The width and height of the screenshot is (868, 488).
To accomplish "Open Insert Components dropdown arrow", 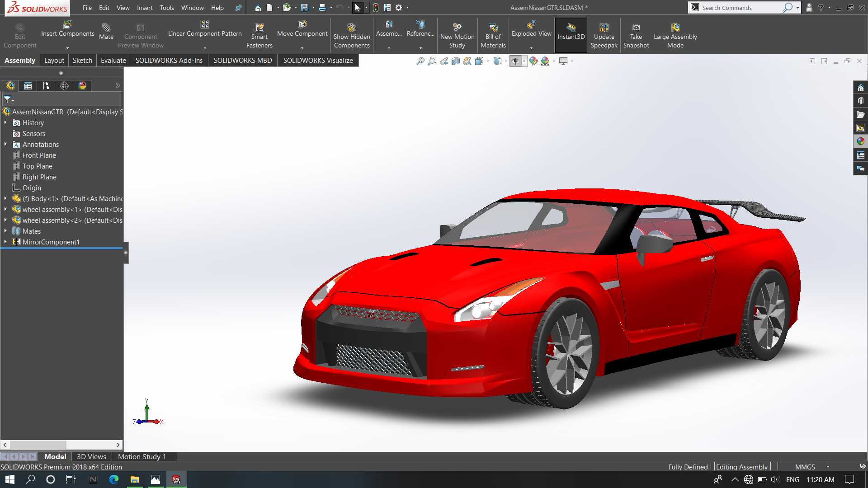I will (x=67, y=48).
